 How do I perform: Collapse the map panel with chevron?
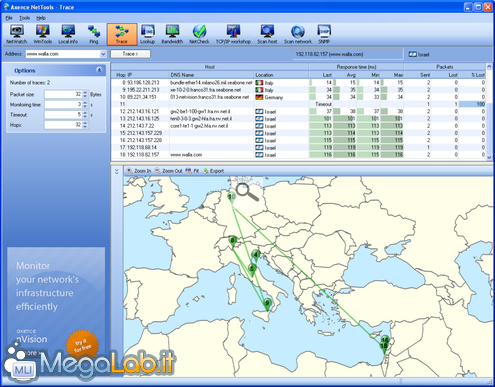(x=117, y=171)
